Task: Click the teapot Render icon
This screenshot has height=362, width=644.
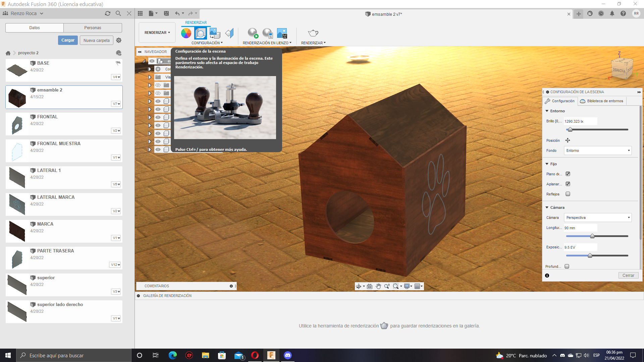Action: (x=313, y=33)
